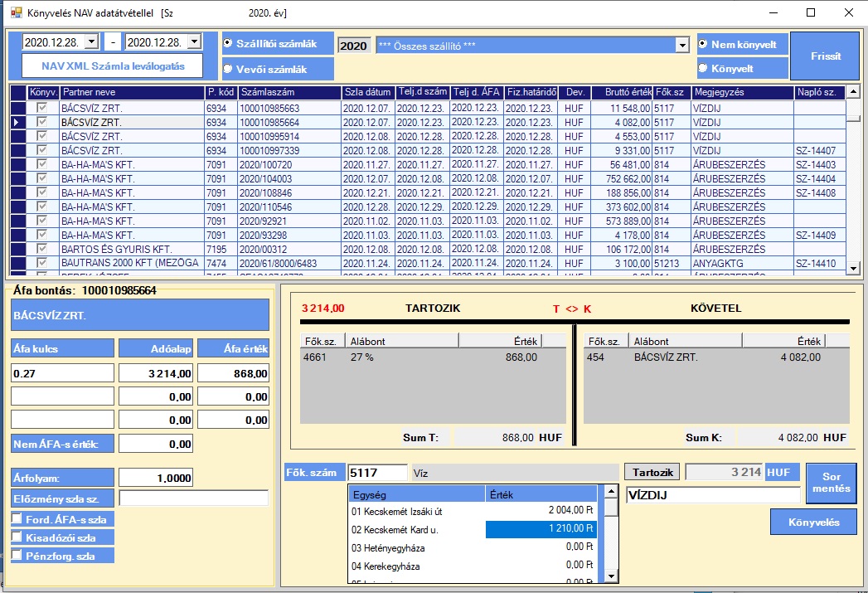
Task: Expand the Összes szállító supplier combo box
Action: [x=682, y=46]
